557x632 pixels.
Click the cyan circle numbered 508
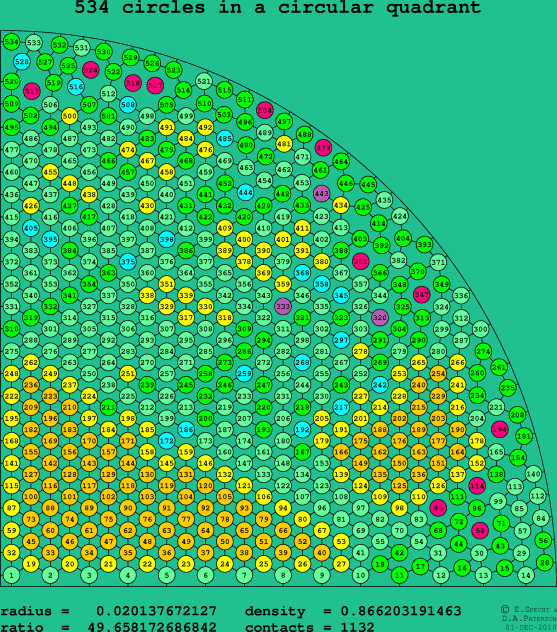click(x=128, y=105)
